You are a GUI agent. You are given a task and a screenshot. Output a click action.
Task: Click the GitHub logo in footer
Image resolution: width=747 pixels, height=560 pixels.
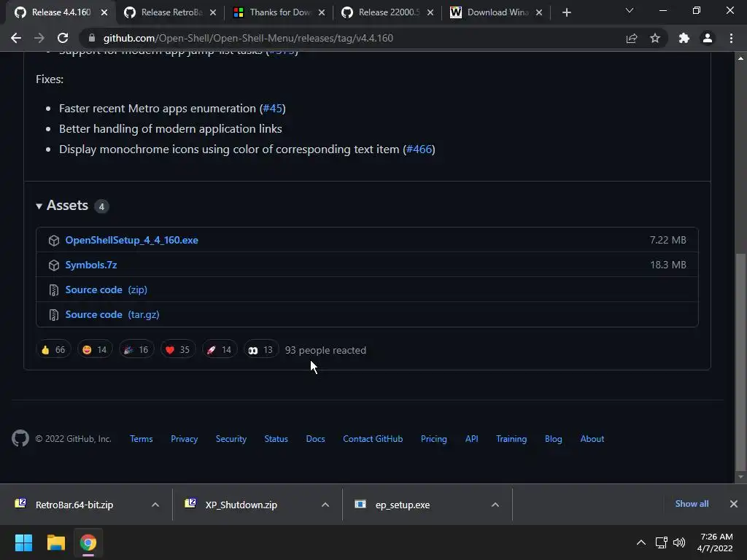click(x=20, y=438)
